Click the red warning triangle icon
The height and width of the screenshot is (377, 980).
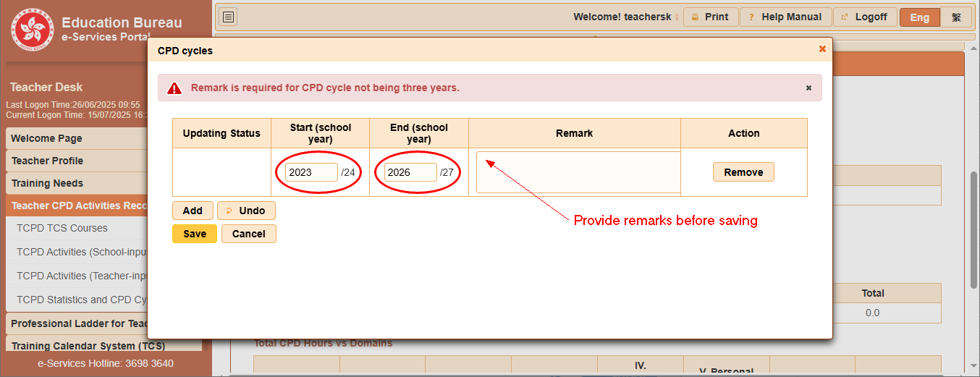click(174, 88)
